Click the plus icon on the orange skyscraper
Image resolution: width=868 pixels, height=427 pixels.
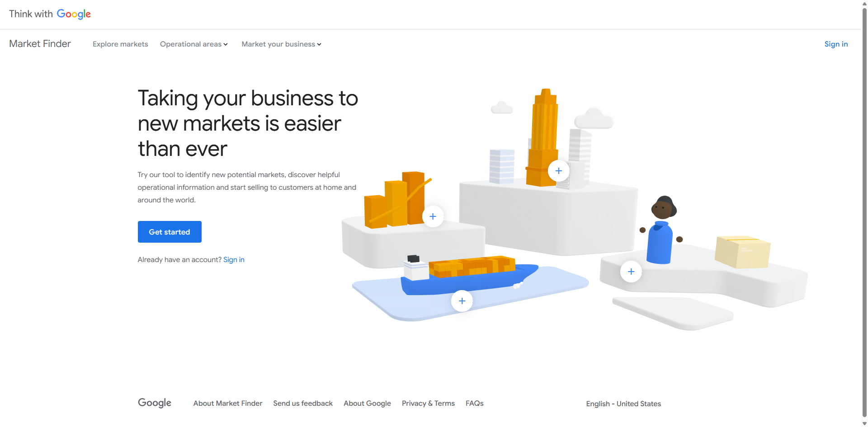tap(558, 171)
